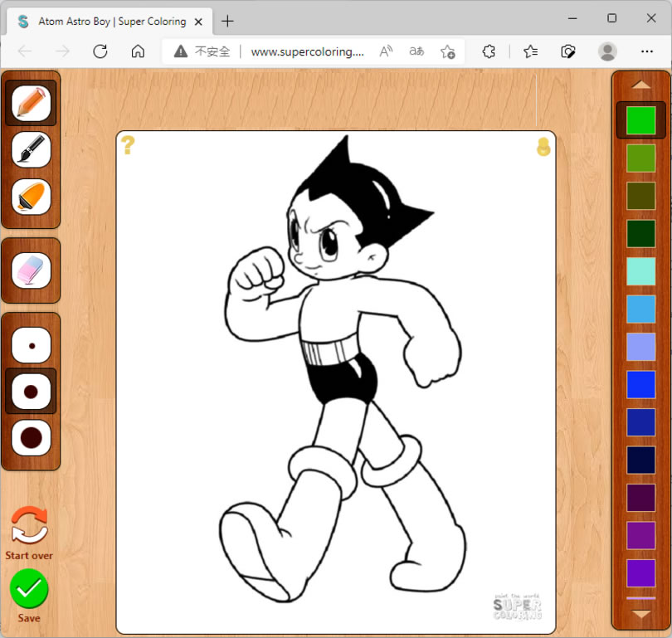The height and width of the screenshot is (638, 672).
Task: Pick the violet purple bottom swatch
Action: [x=640, y=572]
